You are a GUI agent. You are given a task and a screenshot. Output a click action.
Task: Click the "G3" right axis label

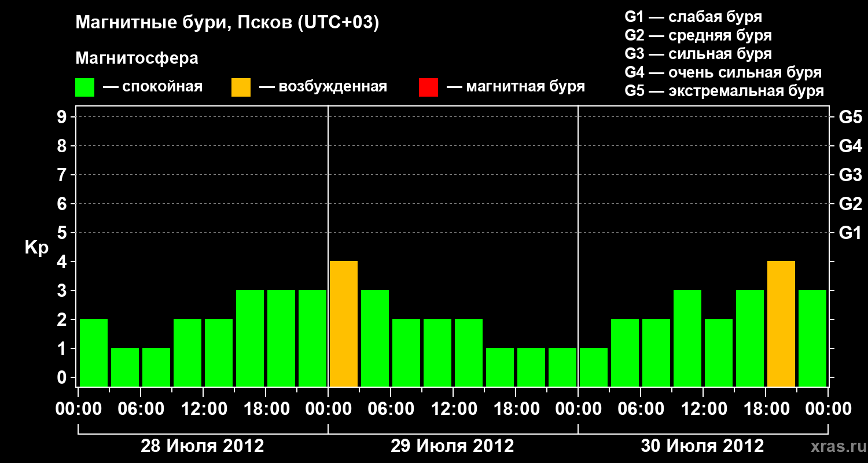[x=851, y=175]
